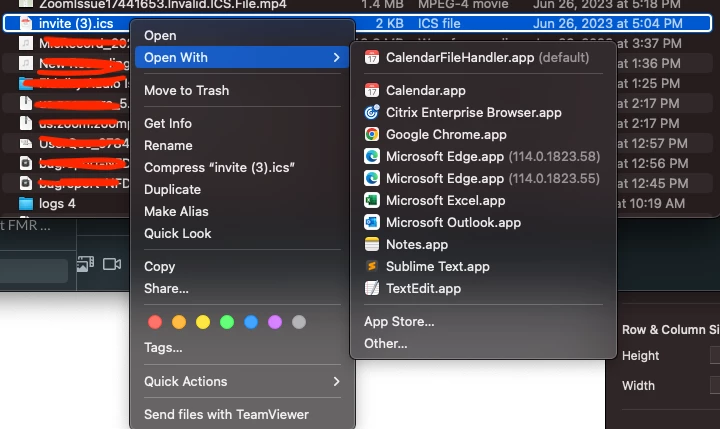
Task: Click the Notes.app icon
Action: point(372,244)
